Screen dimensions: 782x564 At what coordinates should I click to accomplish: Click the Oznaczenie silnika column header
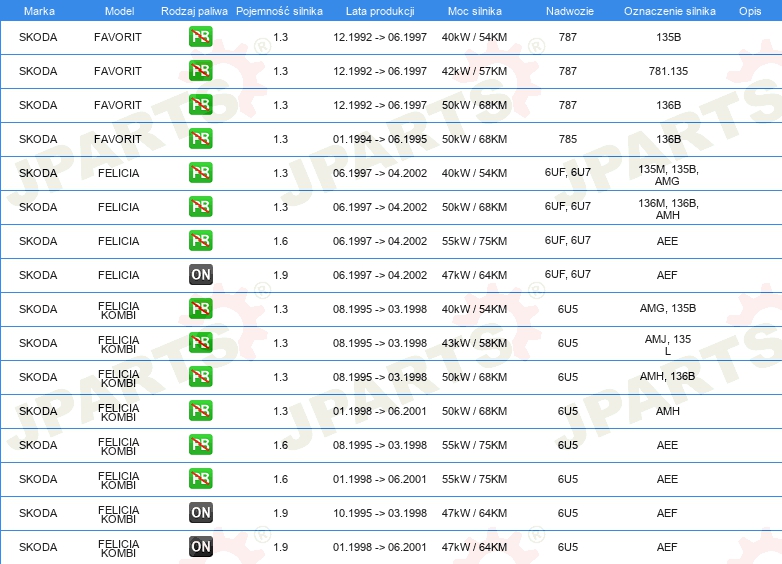[669, 11]
